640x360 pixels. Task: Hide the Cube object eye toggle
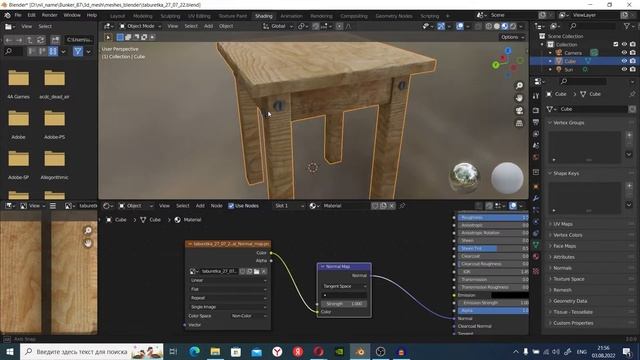click(x=624, y=61)
